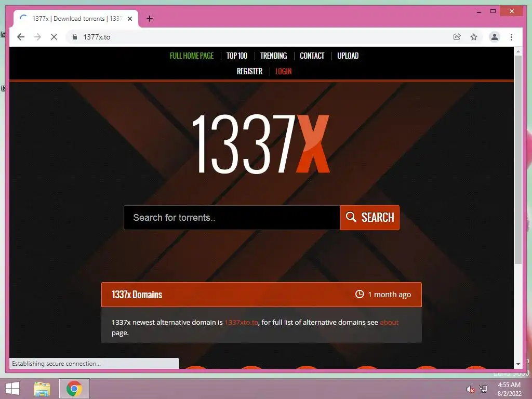Open the Windows Start menu
532x399 pixels.
[x=12, y=389]
